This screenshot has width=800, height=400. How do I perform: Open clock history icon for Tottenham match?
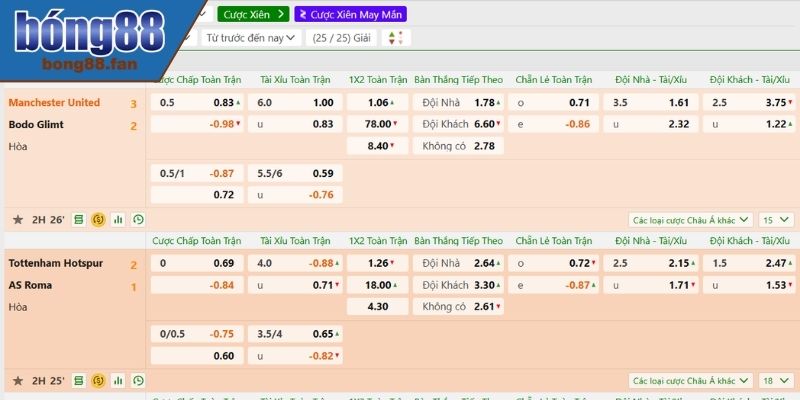pyautogui.click(x=138, y=381)
